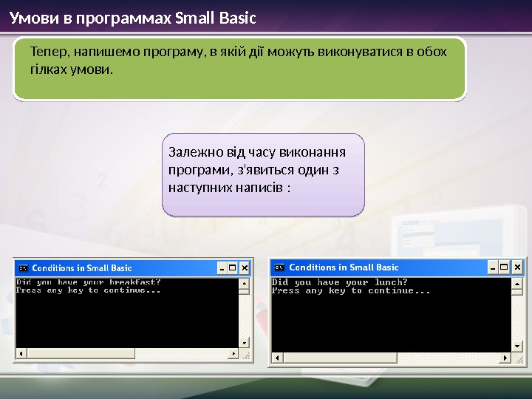Image resolution: width=532 pixels, height=399 pixels.
Task: Maximize the breakfast console window
Action: tap(233, 268)
